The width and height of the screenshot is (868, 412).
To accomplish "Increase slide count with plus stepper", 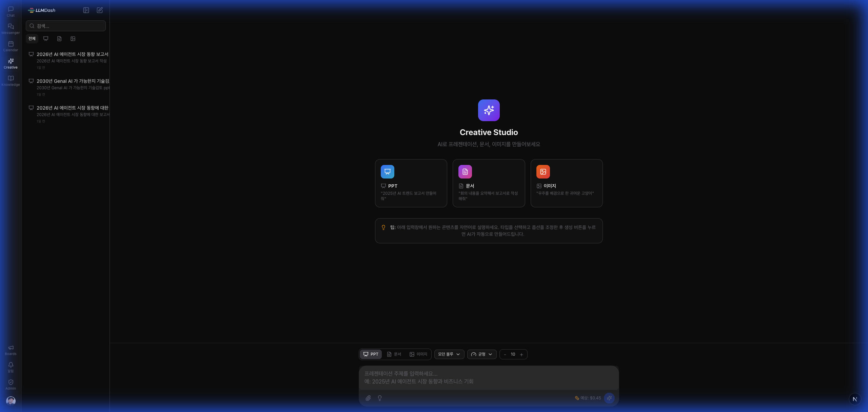I will [x=521, y=354].
